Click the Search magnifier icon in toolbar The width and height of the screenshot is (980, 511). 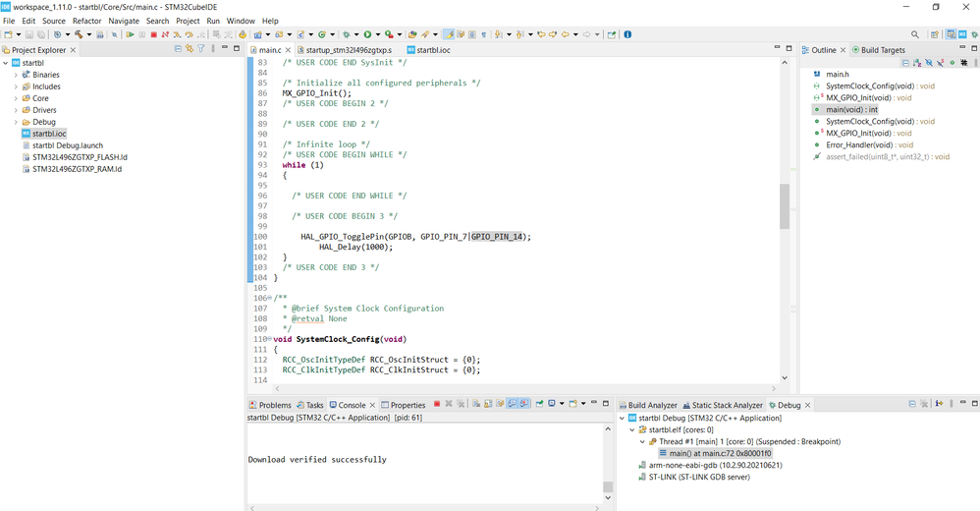pos(915,34)
